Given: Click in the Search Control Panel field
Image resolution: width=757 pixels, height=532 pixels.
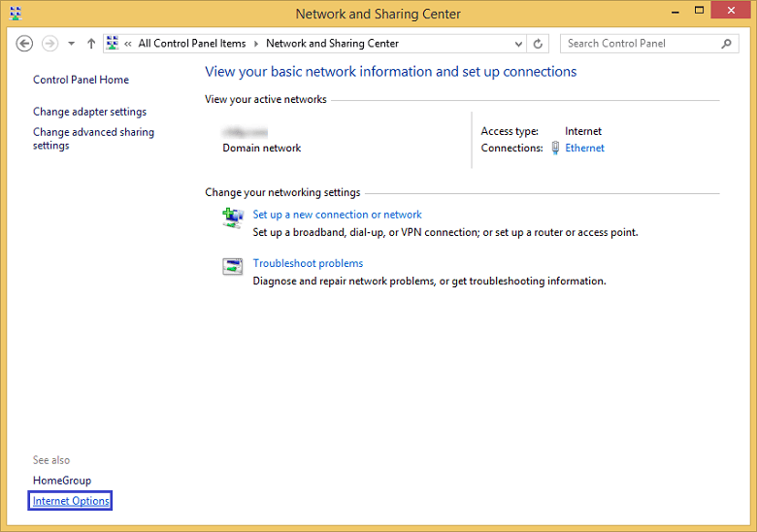Looking at the screenshot, I should pos(642,44).
